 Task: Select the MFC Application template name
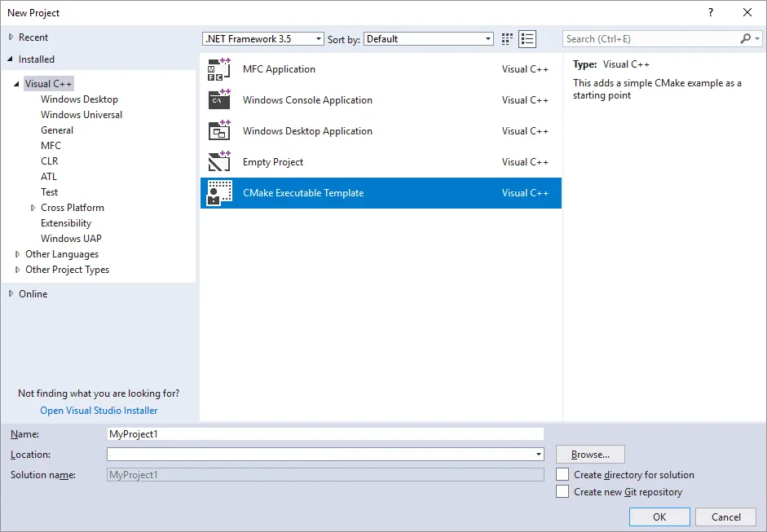click(279, 69)
